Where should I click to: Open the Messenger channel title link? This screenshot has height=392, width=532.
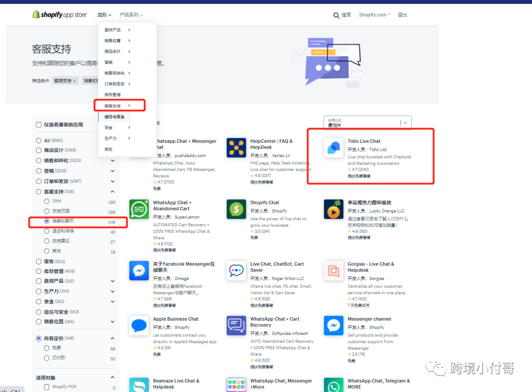point(369,319)
